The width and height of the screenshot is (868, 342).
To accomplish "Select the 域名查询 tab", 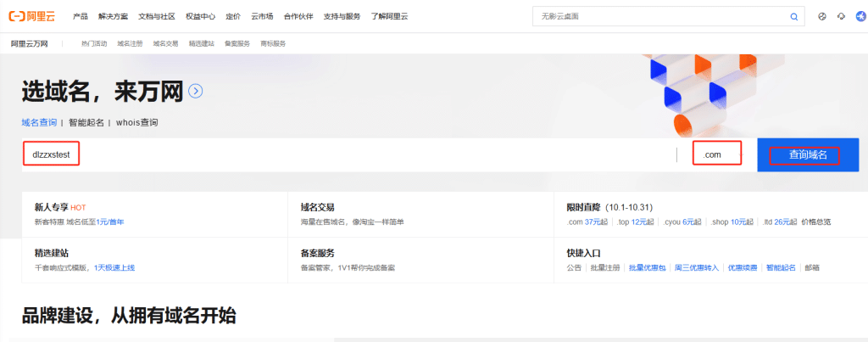I will pos(39,122).
